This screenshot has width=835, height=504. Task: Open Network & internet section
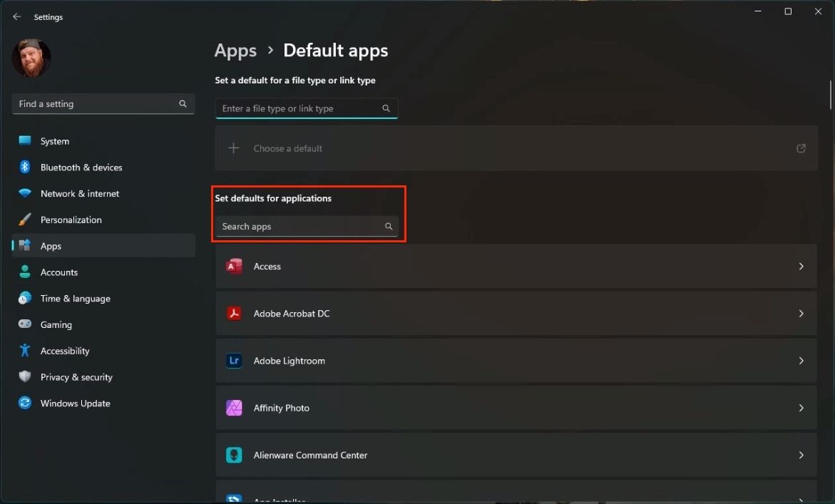point(103,193)
